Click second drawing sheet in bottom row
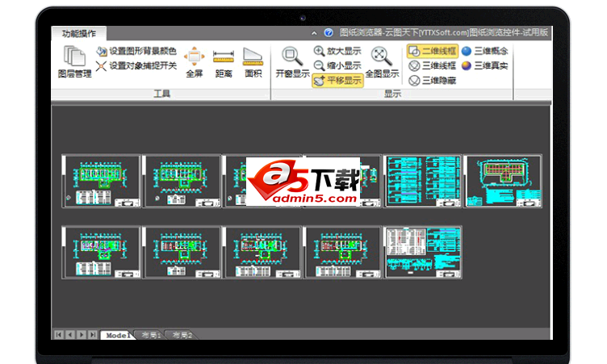 [182, 253]
